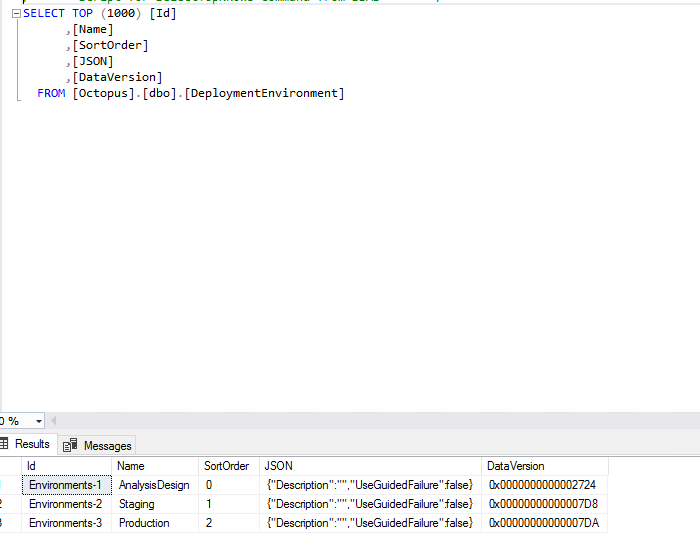Switch to the Results tab

28,444
